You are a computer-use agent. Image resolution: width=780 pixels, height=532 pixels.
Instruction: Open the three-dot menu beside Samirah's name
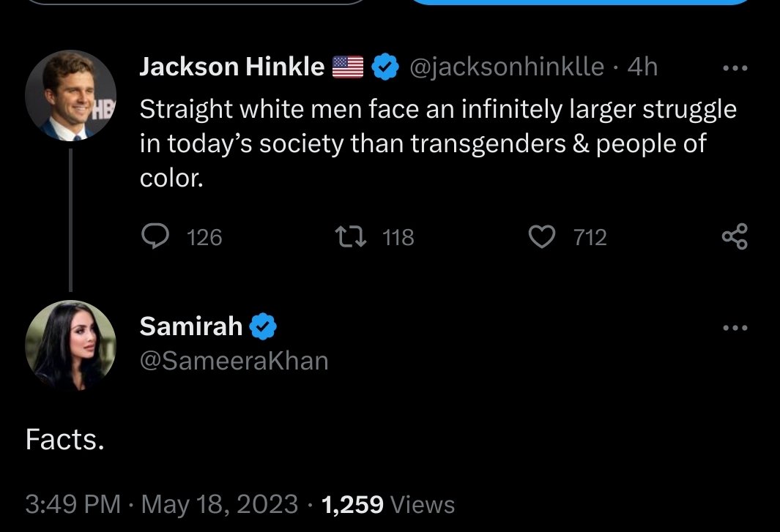(x=735, y=328)
